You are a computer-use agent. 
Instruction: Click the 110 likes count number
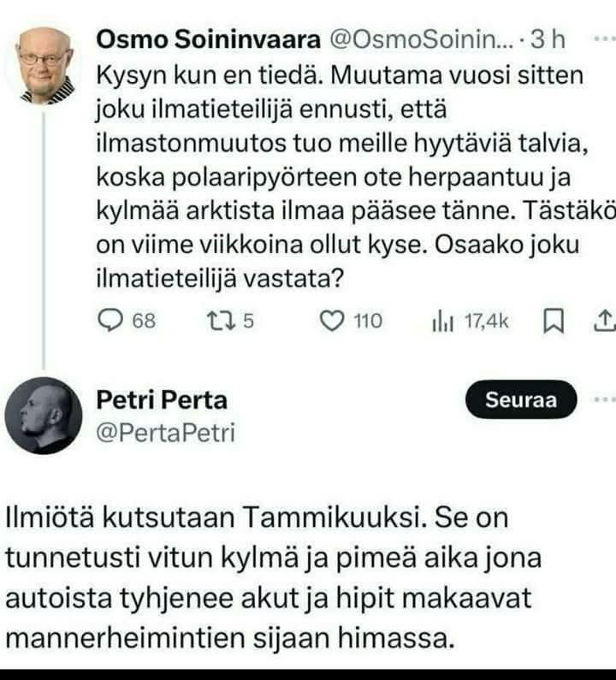[x=368, y=321]
